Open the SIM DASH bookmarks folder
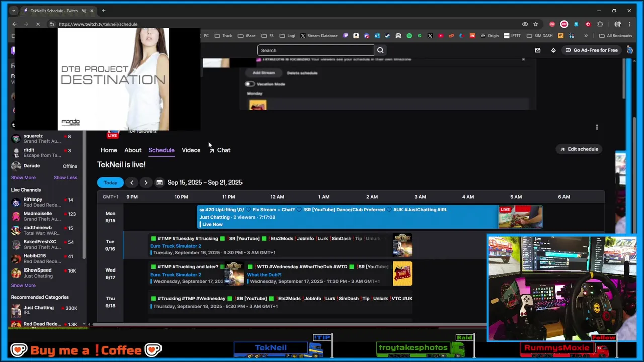Image resolution: width=644 pixels, height=362 pixels. (x=540, y=36)
